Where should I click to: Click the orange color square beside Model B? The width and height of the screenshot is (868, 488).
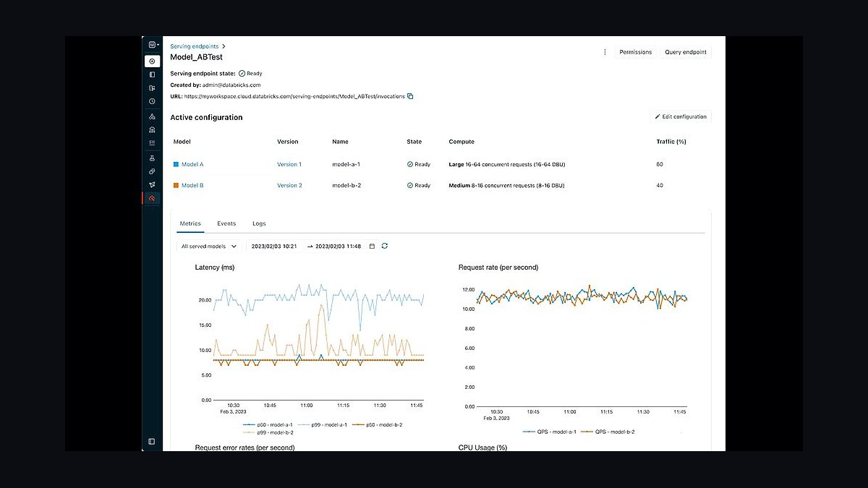point(176,185)
